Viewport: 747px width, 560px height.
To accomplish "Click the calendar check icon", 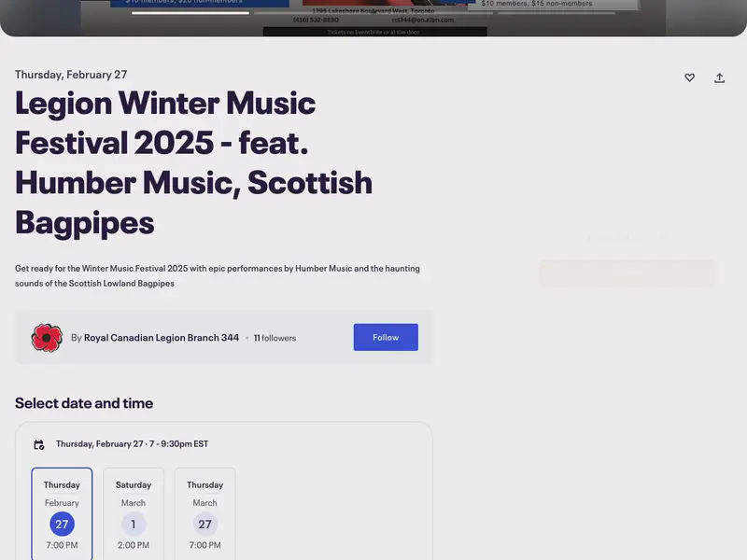I will 39,445.
